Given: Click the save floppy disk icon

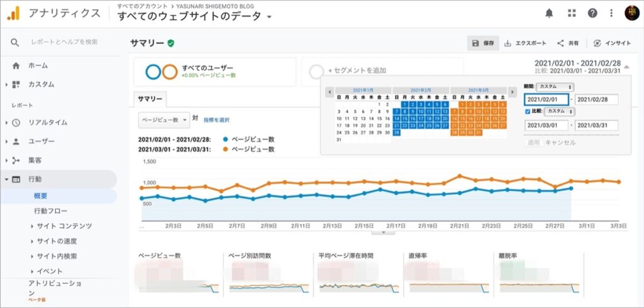Looking at the screenshot, I should click(475, 43).
